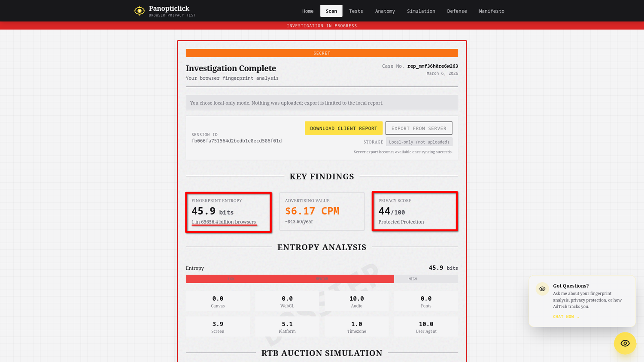Click the 'Server export becomes available' note
Image resolution: width=644 pixels, height=362 pixels.
pos(403,152)
